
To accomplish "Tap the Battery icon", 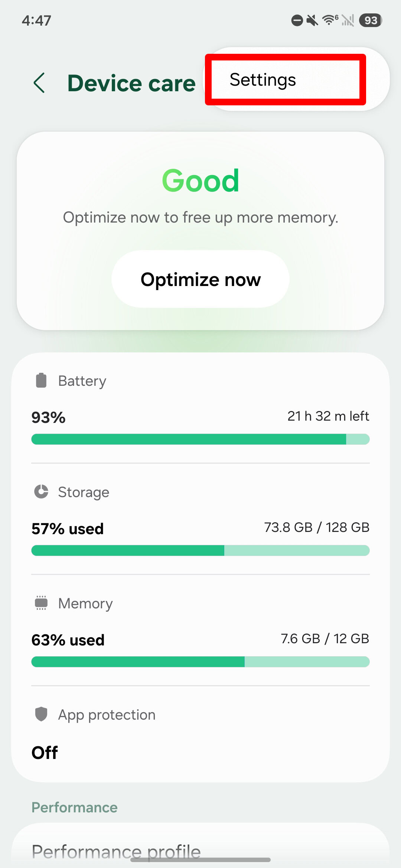I will 41,381.
